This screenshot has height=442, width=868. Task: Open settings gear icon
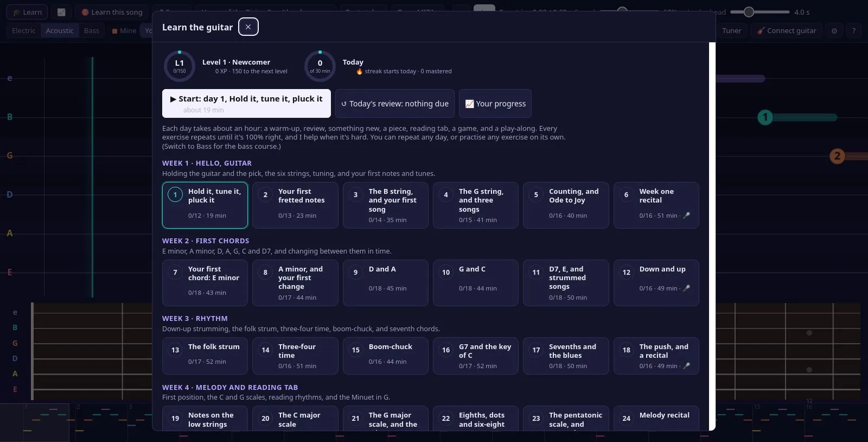tap(834, 30)
